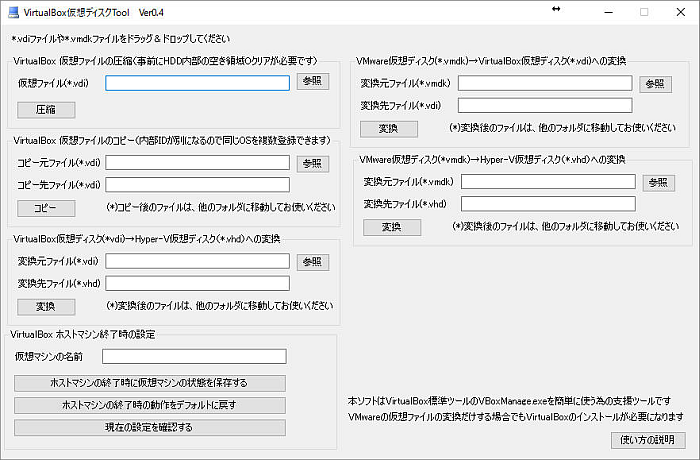Click the 現在の設定を確認する button
The height and width of the screenshot is (460, 700).
pos(150,427)
